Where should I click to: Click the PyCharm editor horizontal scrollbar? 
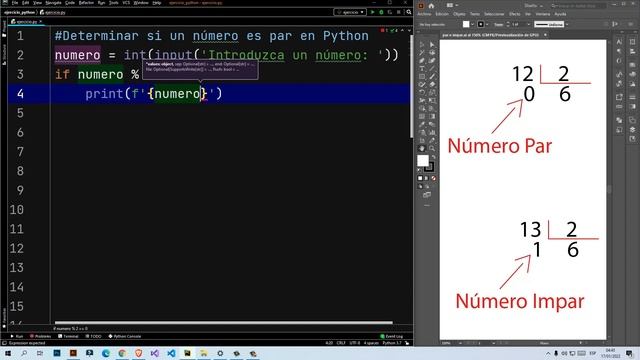(x=224, y=323)
